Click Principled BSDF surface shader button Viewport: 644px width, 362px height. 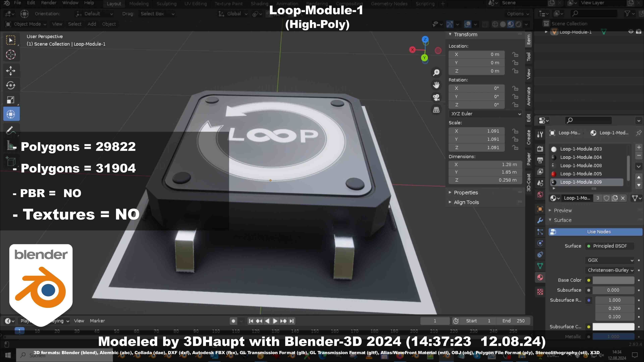pyautogui.click(x=610, y=246)
